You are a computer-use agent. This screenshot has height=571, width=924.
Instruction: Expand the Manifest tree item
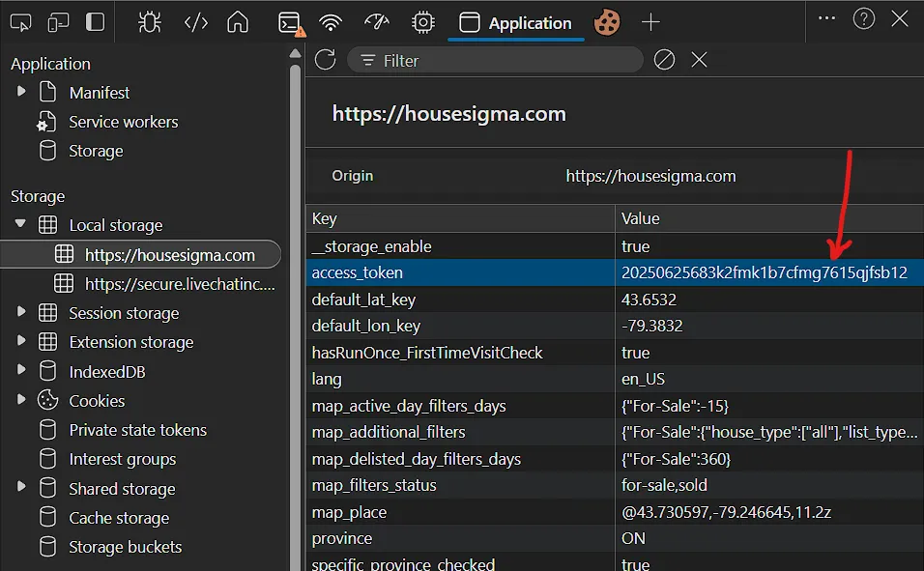click(x=21, y=92)
